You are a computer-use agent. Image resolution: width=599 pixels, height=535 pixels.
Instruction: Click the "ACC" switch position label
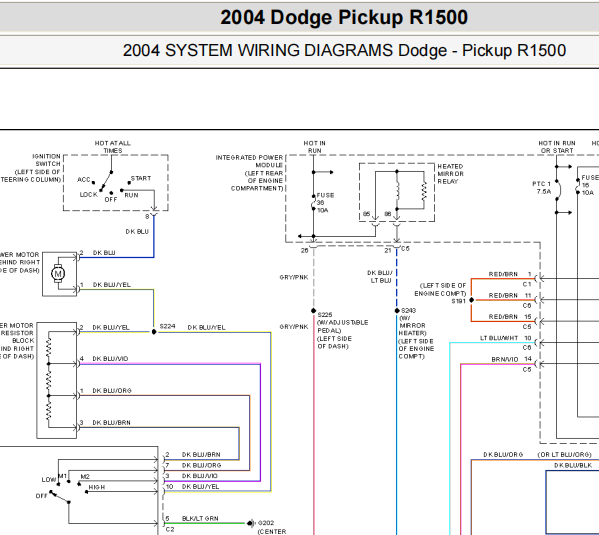83,180
